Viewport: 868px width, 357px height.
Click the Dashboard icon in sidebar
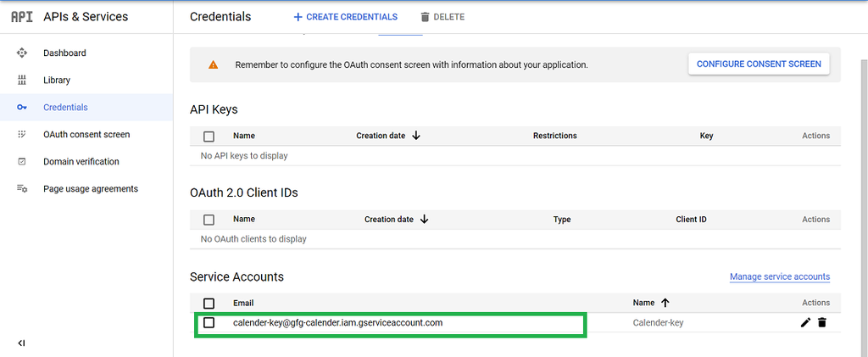click(22, 53)
